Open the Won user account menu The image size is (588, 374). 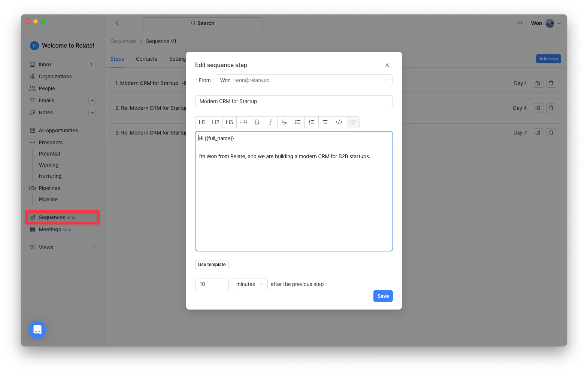[546, 23]
